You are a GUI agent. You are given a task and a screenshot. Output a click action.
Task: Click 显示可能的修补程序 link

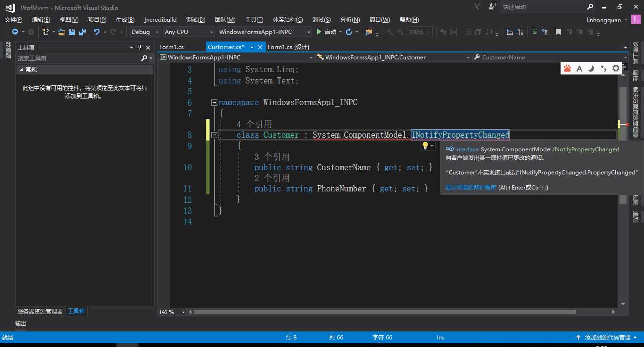471,187
